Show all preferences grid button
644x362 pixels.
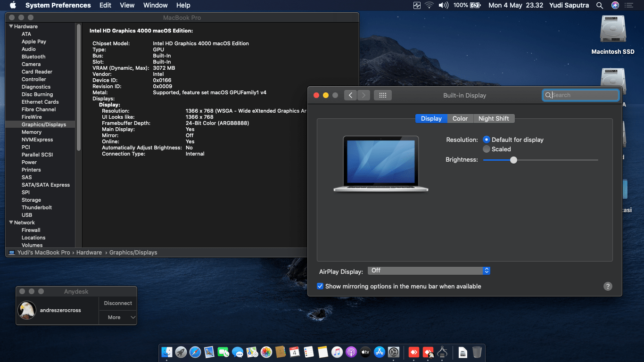click(x=383, y=95)
